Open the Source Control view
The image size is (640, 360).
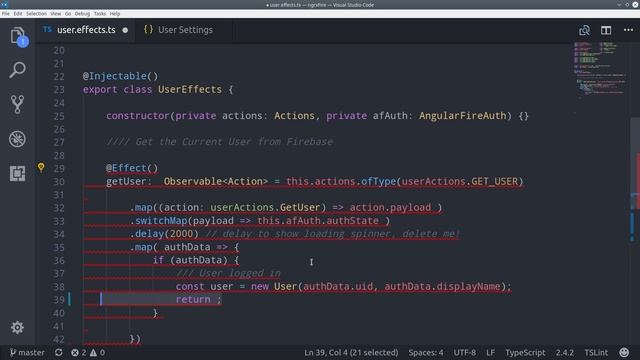tap(17, 104)
